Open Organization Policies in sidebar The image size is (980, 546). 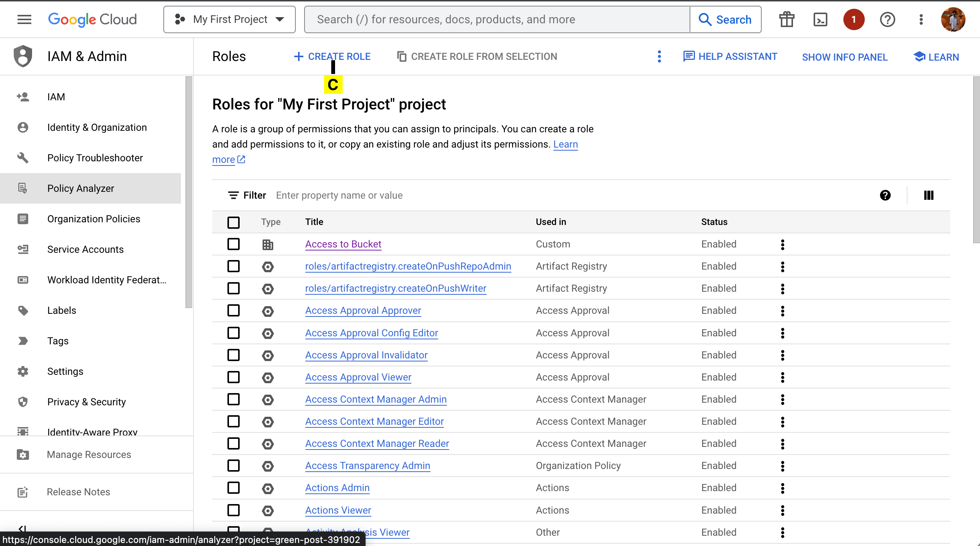point(93,219)
